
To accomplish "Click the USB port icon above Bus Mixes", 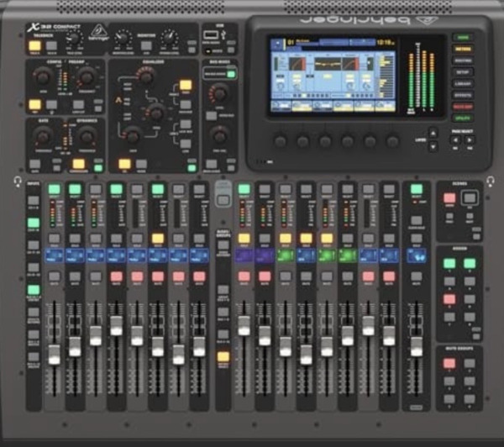I will (211, 35).
